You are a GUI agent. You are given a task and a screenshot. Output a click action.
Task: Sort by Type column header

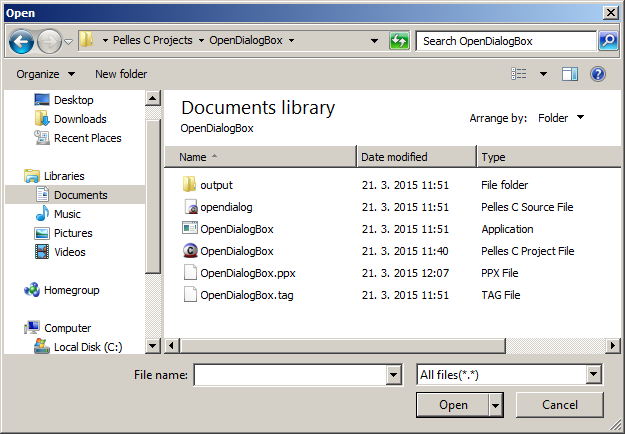pos(549,157)
